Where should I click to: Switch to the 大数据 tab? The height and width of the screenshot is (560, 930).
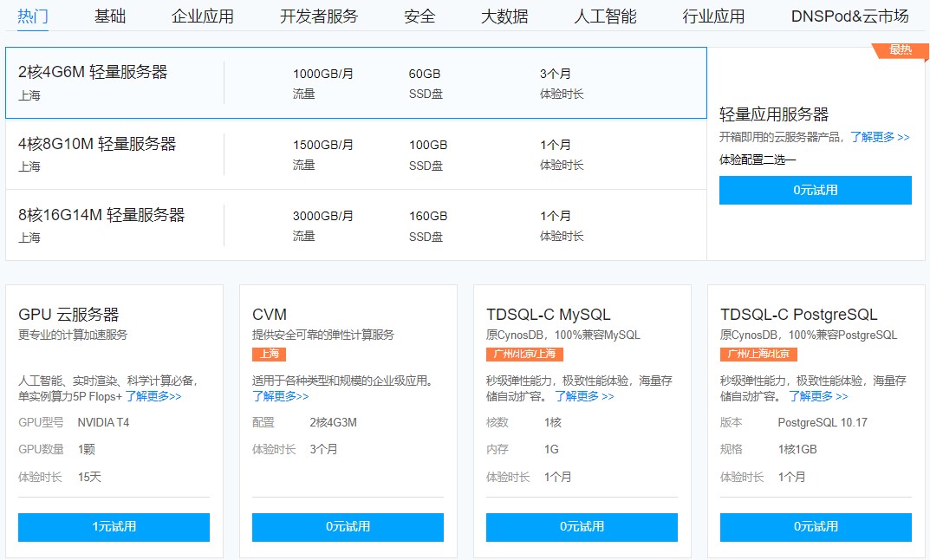click(x=504, y=16)
